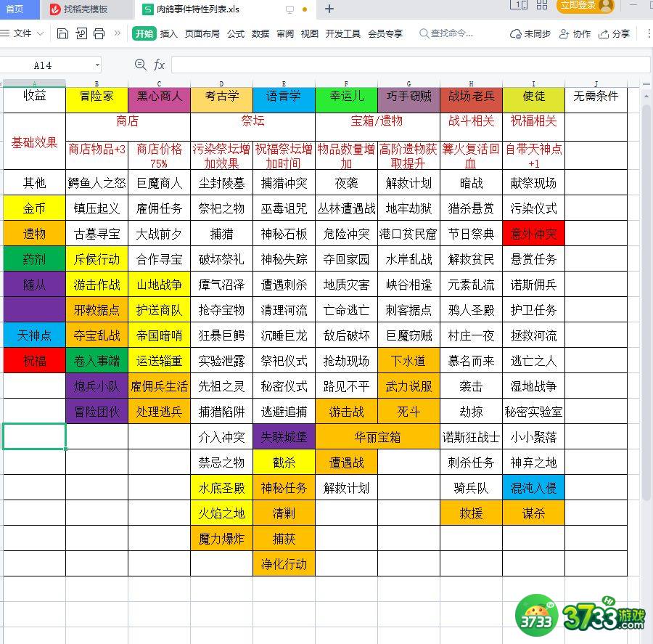
Task: Click the 未同步 cloud sync icon
Action: click(x=516, y=34)
